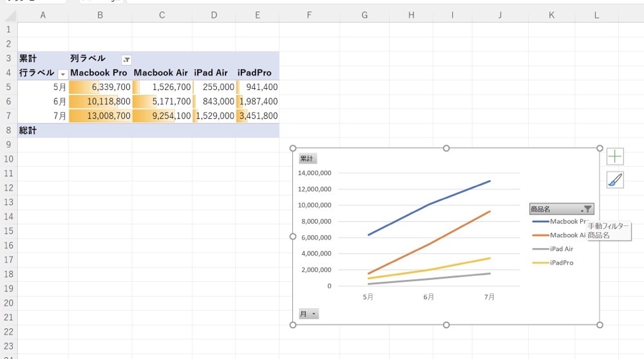Screen dimensions: 644x359
Task: Open 商品名 filter button in chart
Action: point(561,209)
